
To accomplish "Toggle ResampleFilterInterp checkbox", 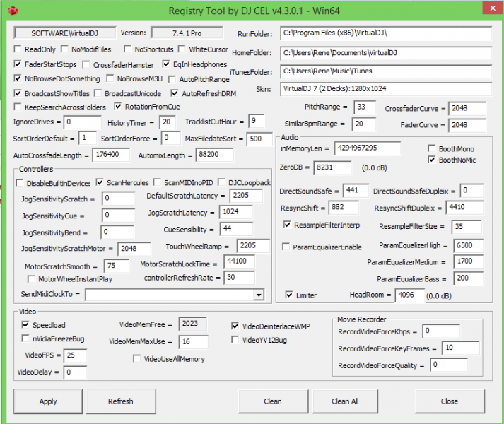I will coord(287,225).
